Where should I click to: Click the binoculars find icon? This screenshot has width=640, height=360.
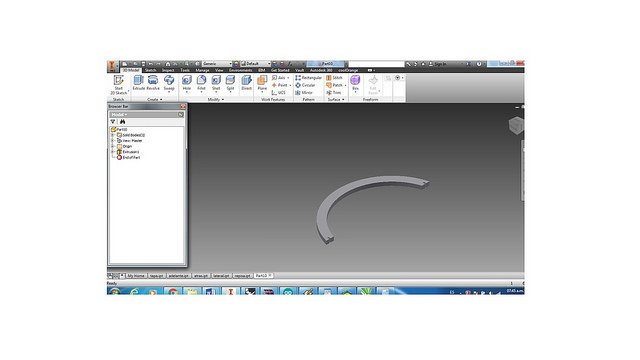tap(122, 122)
